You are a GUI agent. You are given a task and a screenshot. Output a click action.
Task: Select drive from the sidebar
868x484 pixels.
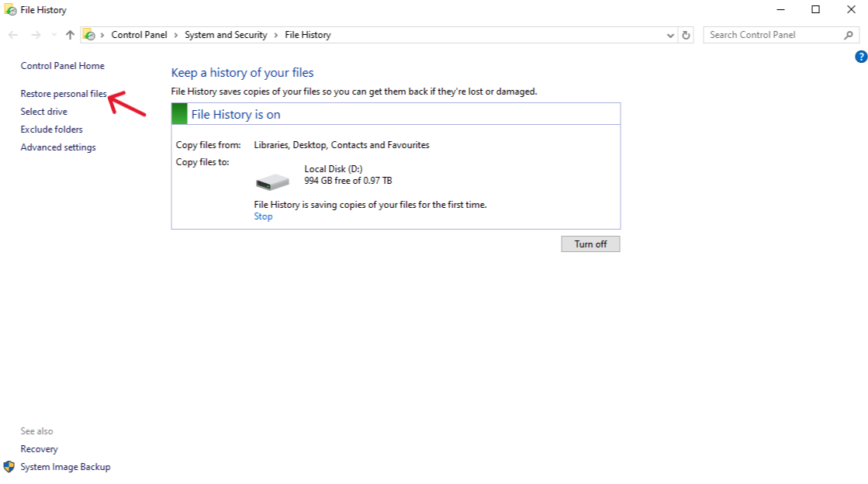point(43,111)
